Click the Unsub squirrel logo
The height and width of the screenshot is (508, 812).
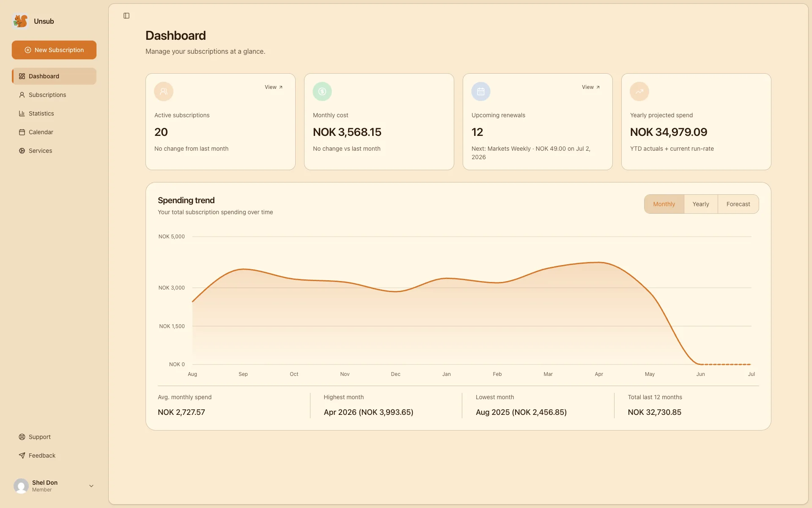(20, 21)
